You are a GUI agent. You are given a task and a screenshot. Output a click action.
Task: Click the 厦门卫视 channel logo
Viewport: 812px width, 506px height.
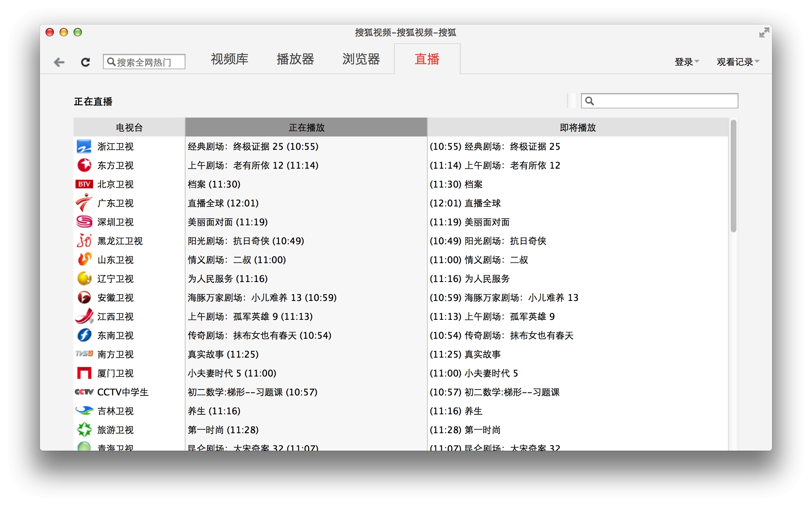click(84, 373)
